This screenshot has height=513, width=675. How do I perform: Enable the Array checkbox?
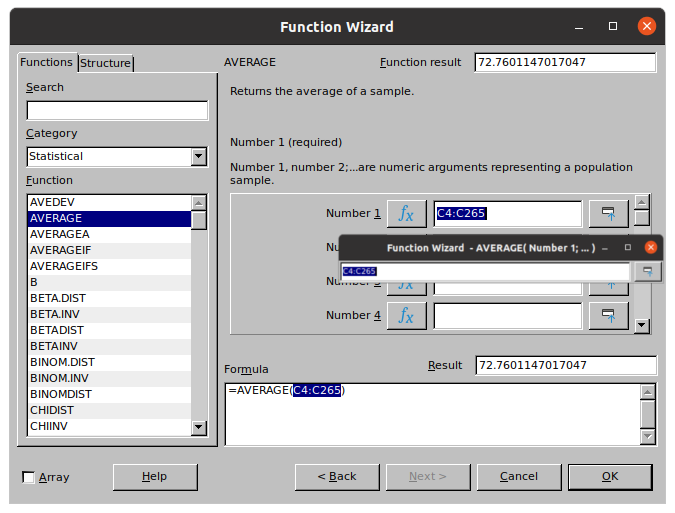coord(28,477)
